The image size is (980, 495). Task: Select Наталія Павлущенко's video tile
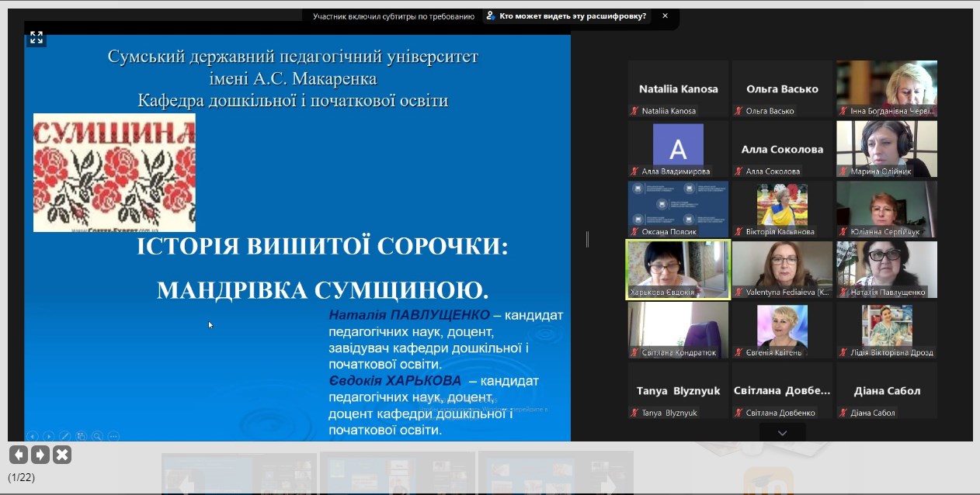[x=887, y=269]
